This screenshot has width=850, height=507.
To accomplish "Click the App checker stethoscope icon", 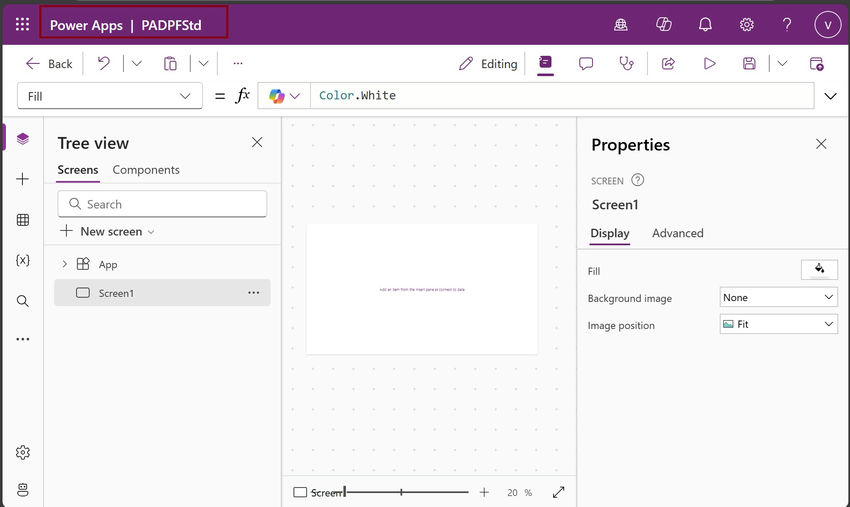I will (627, 63).
